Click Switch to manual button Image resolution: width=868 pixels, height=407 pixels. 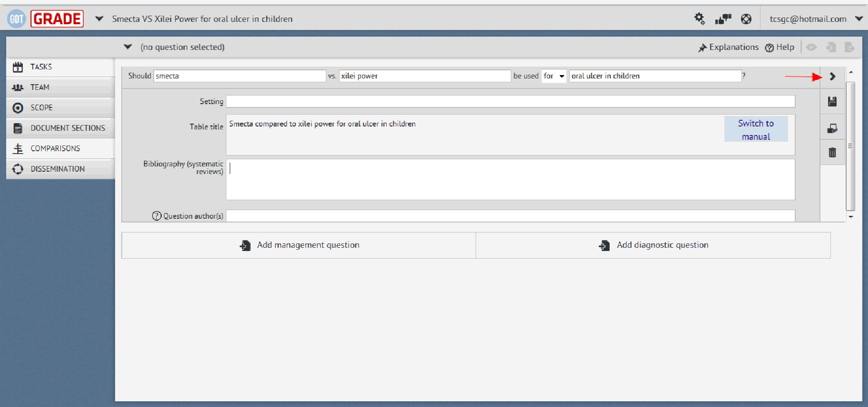(756, 129)
